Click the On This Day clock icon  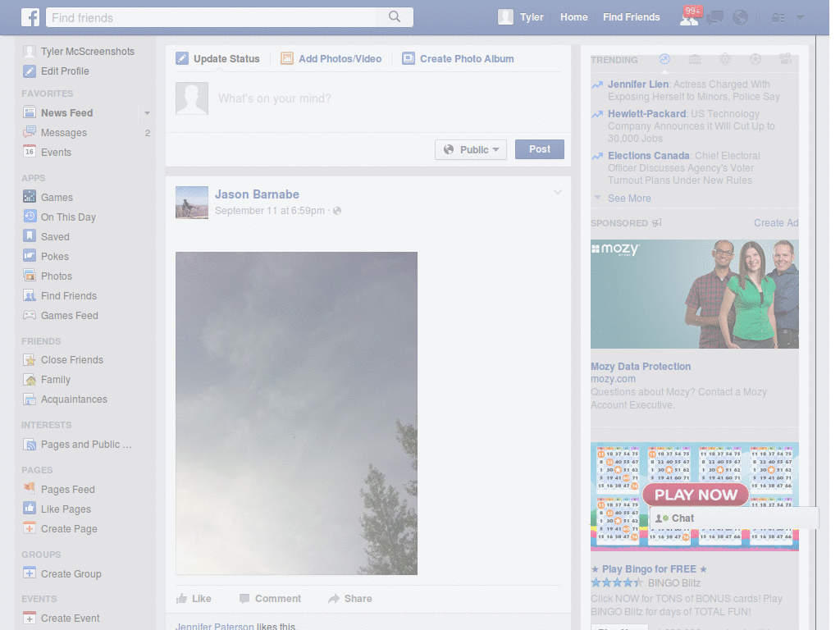click(x=30, y=217)
